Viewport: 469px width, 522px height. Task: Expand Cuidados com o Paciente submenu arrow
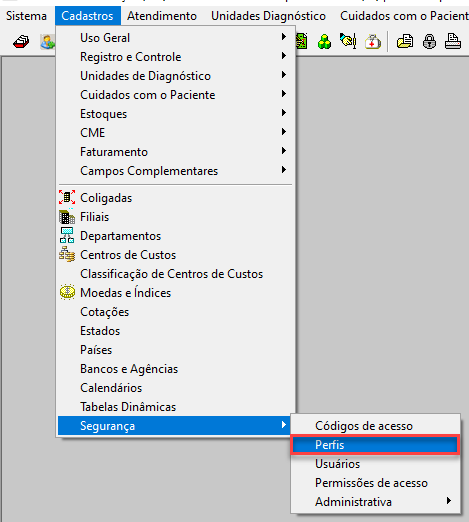[284, 94]
